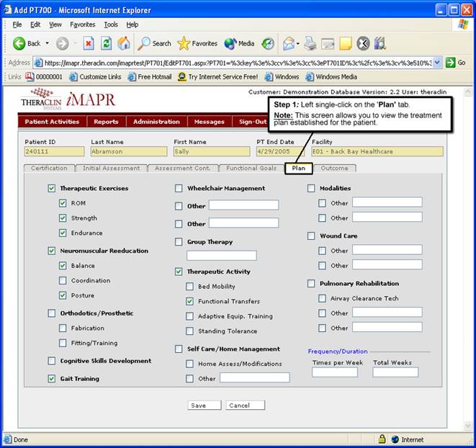Check the Wound Care checkbox

(x=311, y=236)
